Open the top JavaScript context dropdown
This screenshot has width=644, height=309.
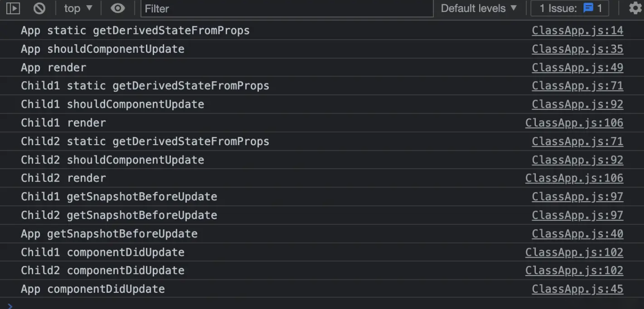pos(78,8)
